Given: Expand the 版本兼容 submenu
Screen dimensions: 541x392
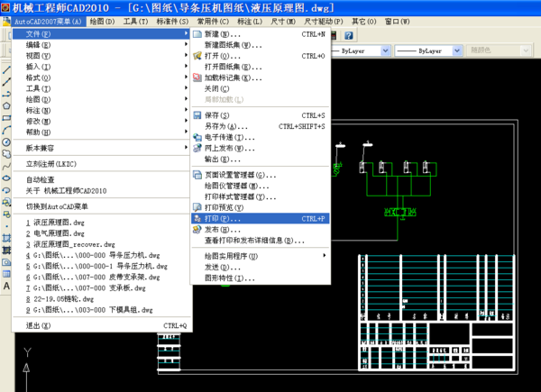Looking at the screenshot, I should coord(101,149).
